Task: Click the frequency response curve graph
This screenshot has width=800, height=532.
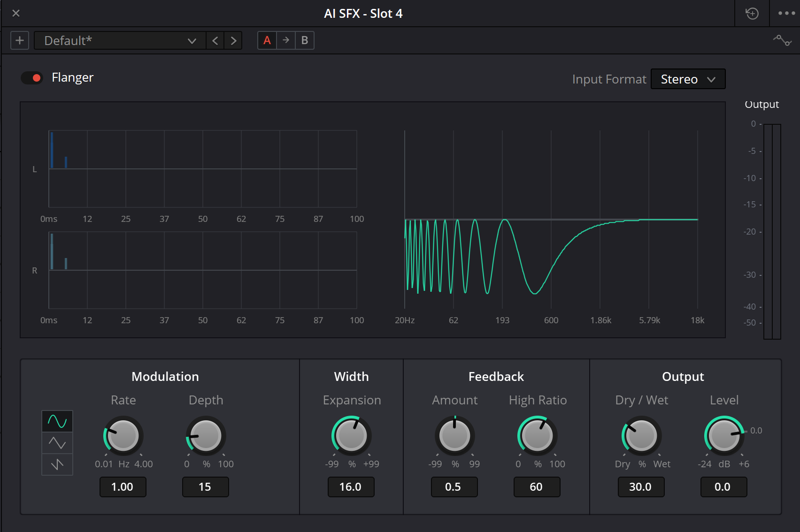Action: [551, 220]
